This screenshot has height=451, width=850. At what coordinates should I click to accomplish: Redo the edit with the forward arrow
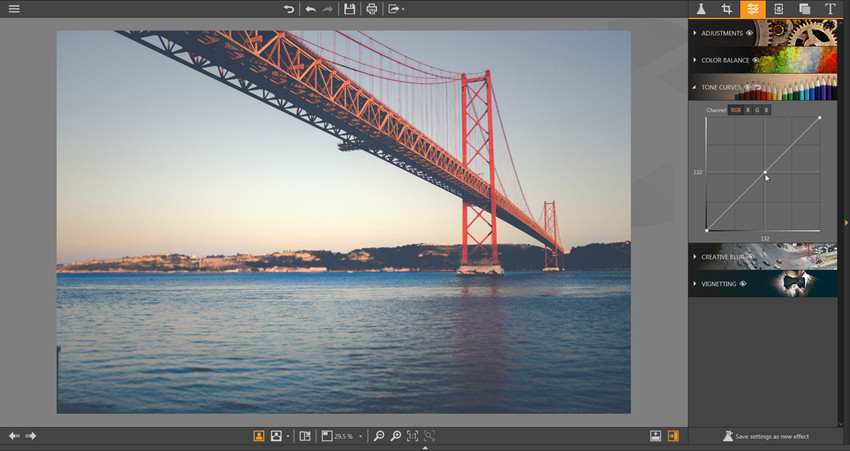click(x=327, y=9)
